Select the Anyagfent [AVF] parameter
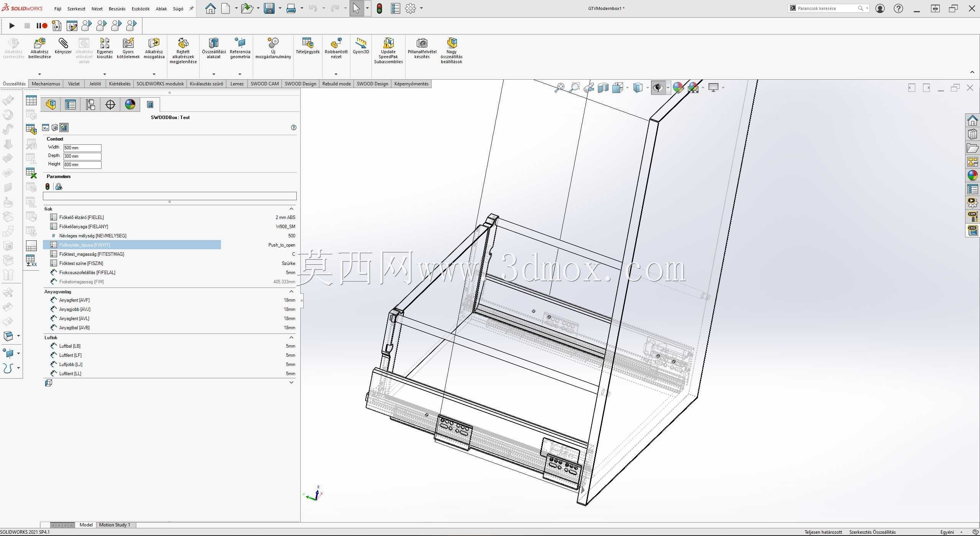980x536 pixels. click(x=170, y=300)
